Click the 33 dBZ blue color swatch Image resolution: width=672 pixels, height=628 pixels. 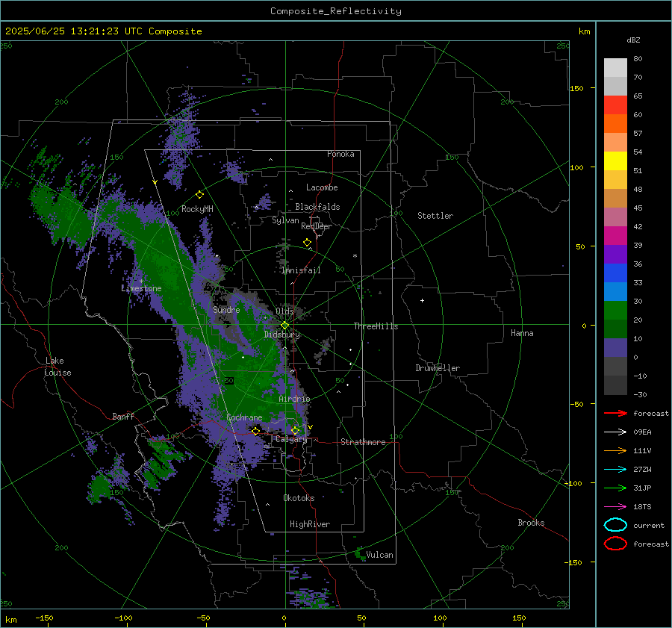(615, 291)
